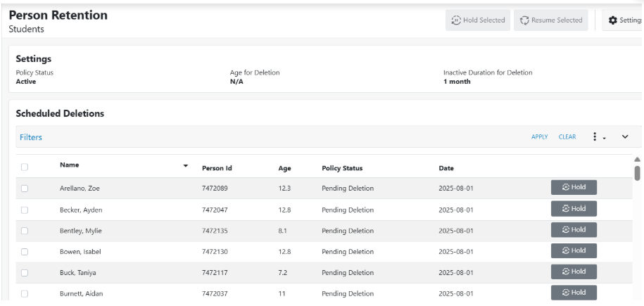Click the Name column sort arrow
The width and height of the screenshot is (644, 306).
point(186,166)
